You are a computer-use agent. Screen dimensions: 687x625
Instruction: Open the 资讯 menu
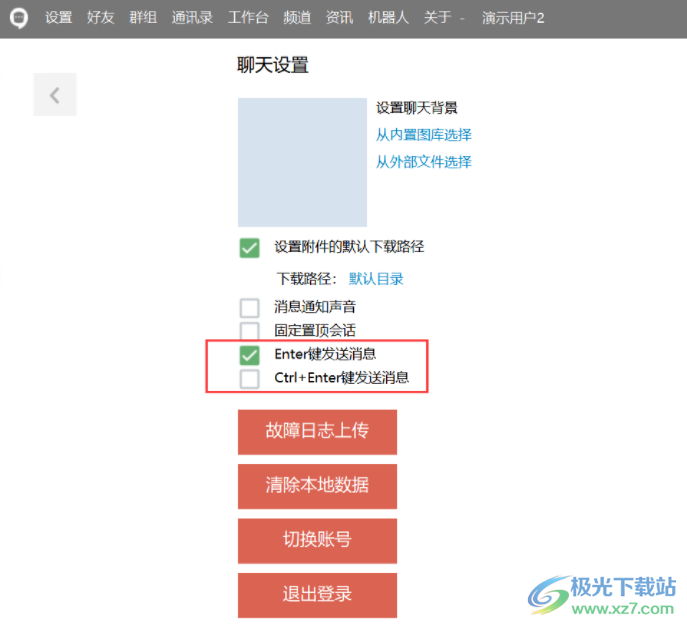339,18
